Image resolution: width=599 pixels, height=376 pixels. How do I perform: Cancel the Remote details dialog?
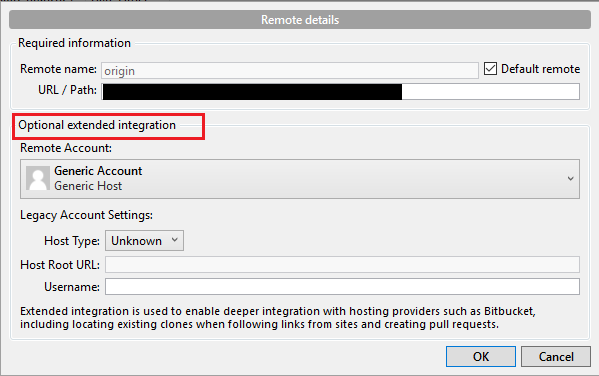(x=556, y=357)
